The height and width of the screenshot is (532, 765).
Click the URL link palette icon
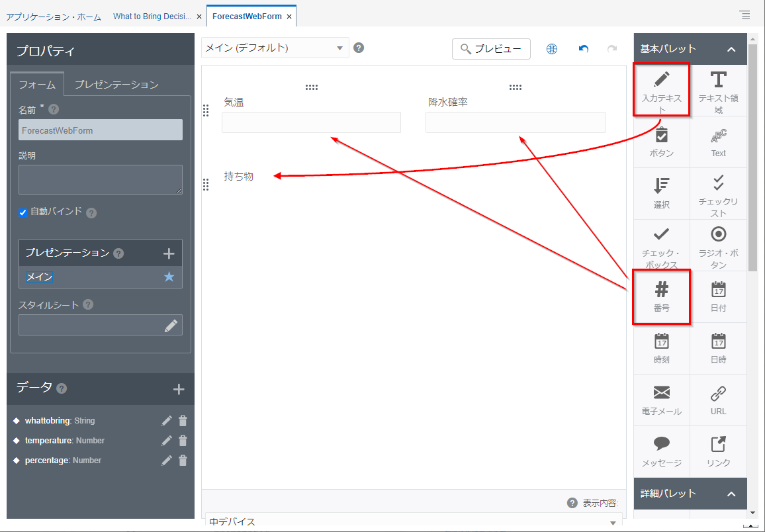coord(718,400)
